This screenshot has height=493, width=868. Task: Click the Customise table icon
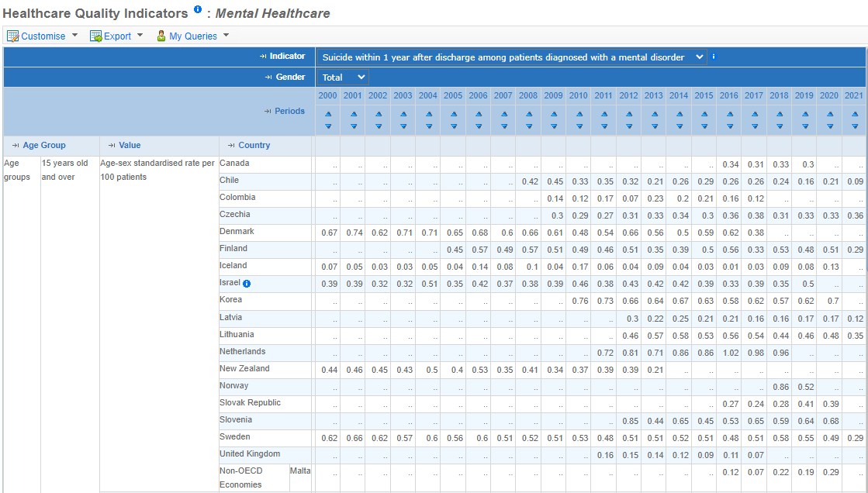click(12, 36)
